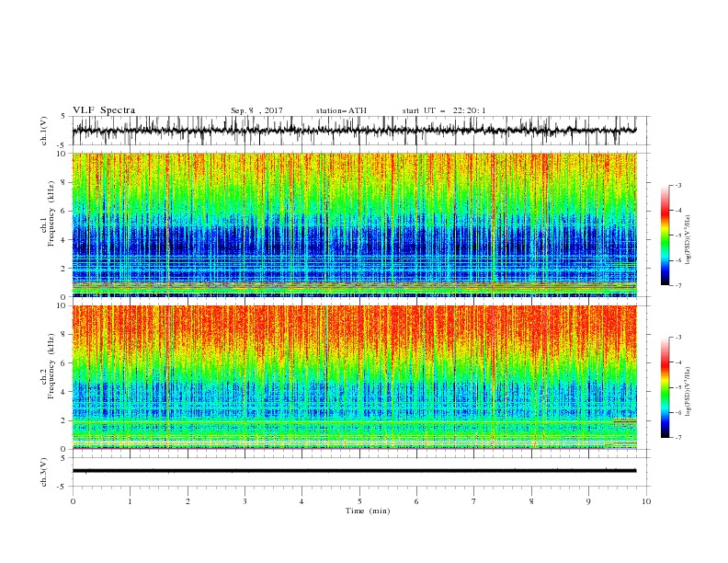The width and height of the screenshot is (728, 563).
Task: Click the time axis tick label '0'
Action: (73, 501)
